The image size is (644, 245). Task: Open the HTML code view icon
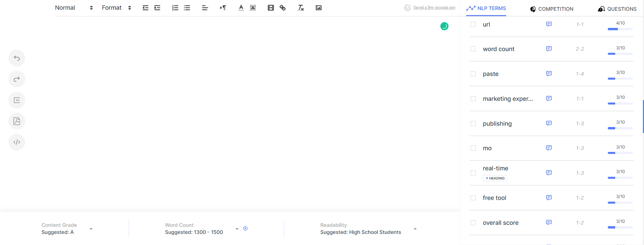pos(17,142)
